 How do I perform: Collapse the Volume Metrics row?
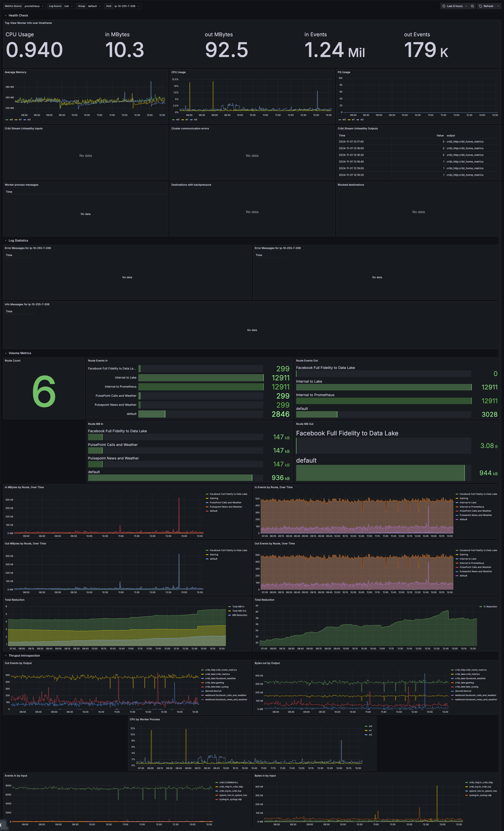point(20,353)
